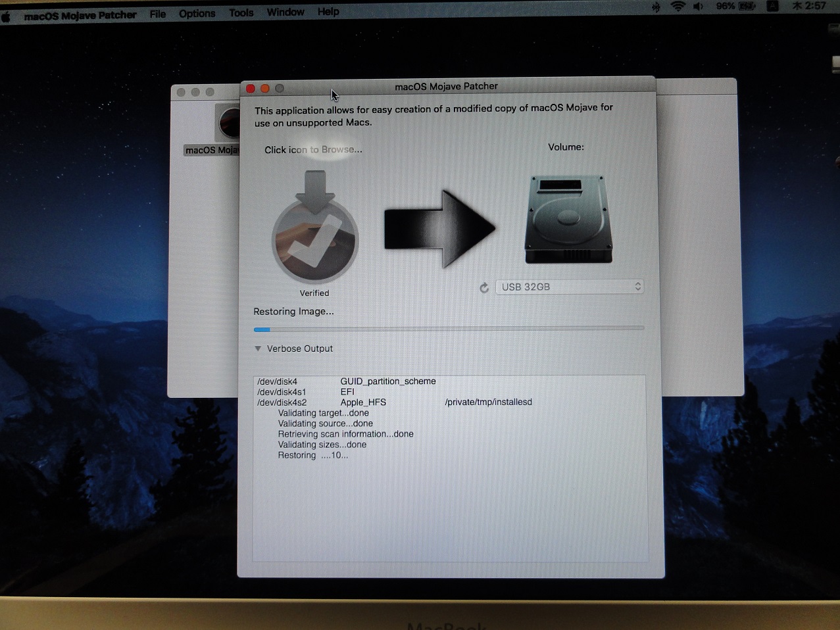
Task: Collapse the Verbose Output section
Action: click(x=258, y=349)
